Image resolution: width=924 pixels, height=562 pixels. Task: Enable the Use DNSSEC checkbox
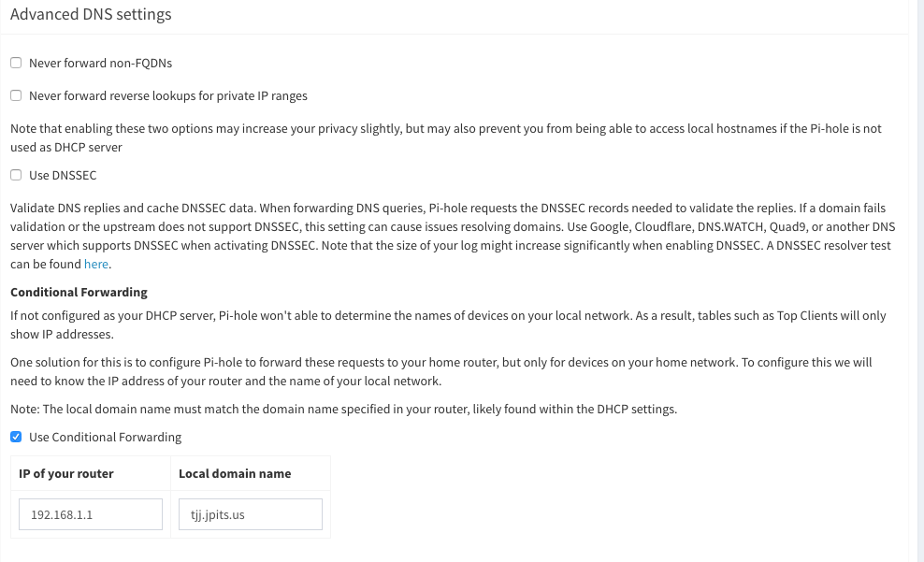(x=16, y=176)
